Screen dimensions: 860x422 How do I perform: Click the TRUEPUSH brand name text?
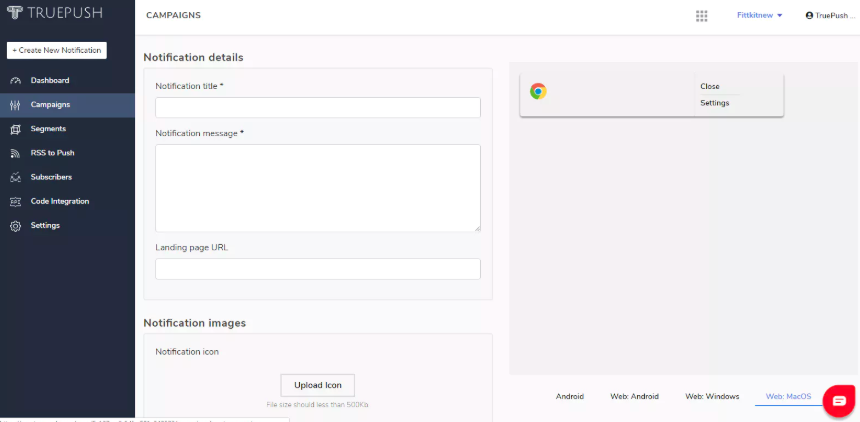point(65,13)
